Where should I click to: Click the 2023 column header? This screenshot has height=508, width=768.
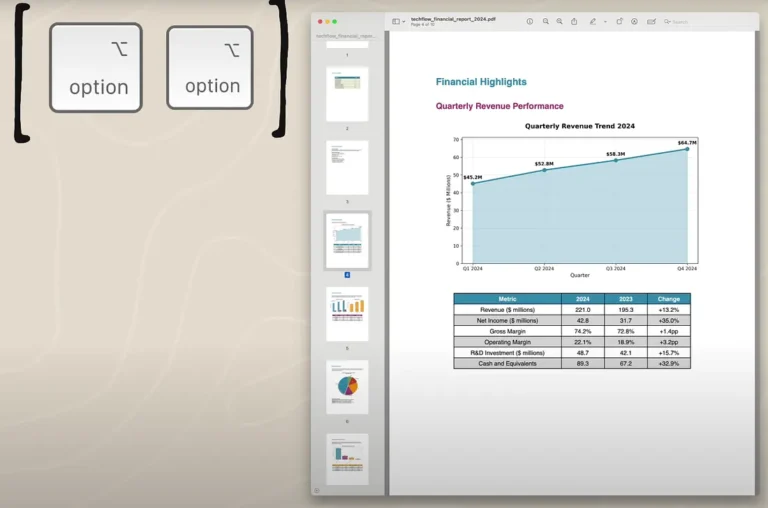coord(626,299)
